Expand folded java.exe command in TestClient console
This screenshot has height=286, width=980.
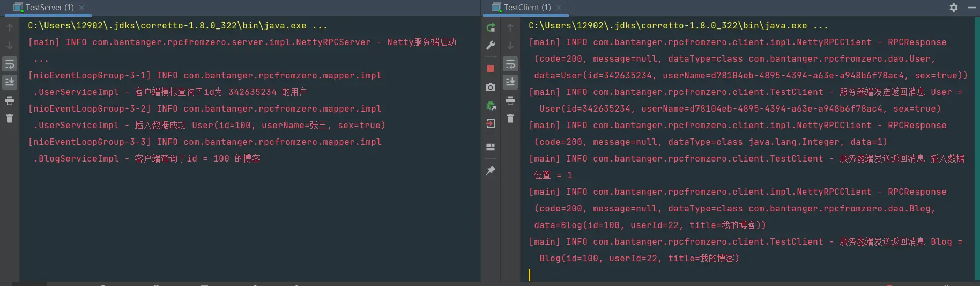[820, 26]
